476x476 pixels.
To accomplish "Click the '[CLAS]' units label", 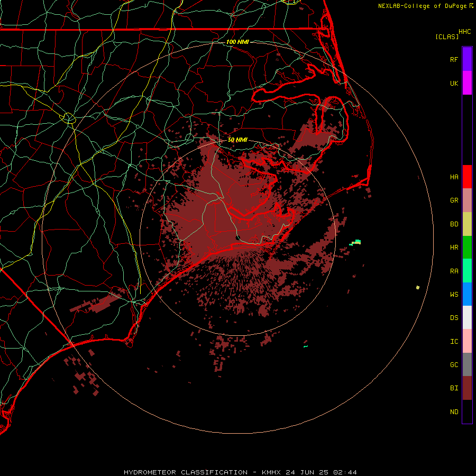I will coord(447,36).
